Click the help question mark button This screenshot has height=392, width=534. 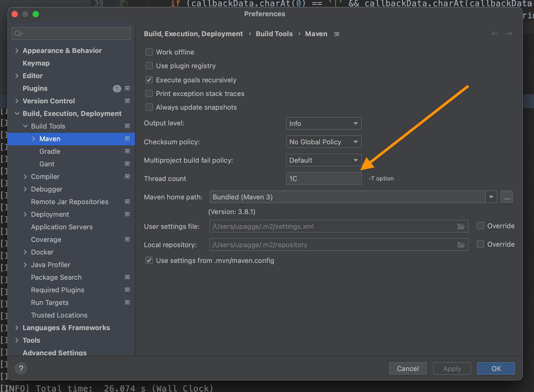(x=21, y=369)
